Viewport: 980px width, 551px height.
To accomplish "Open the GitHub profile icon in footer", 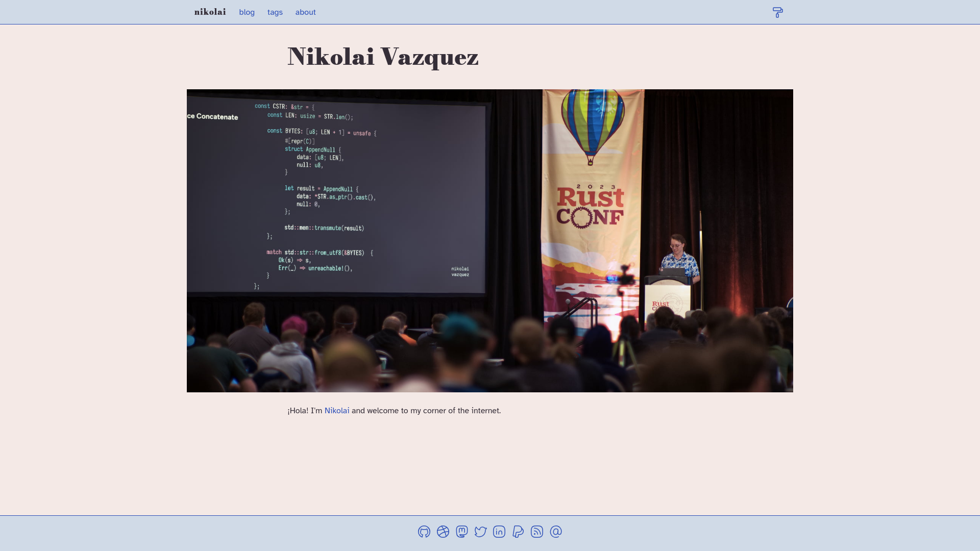I will pos(424,532).
